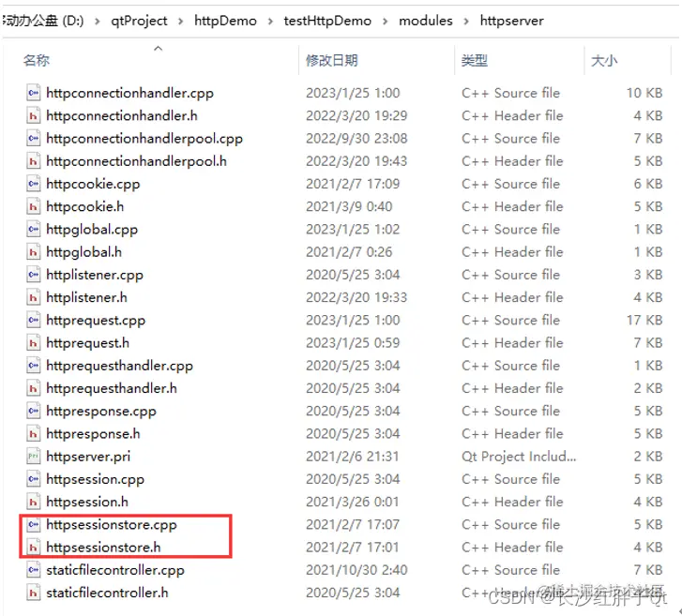Image resolution: width=682 pixels, height=616 pixels.
Task: Click the httpserver.pri file icon
Action: [x=34, y=456]
